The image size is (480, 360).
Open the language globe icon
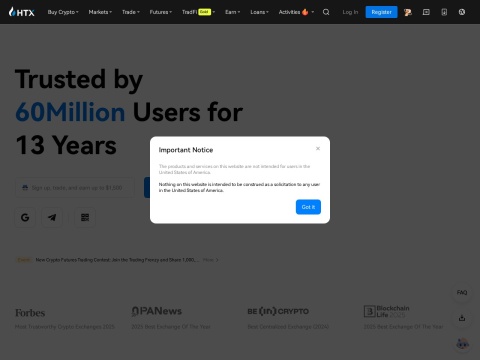click(x=462, y=12)
